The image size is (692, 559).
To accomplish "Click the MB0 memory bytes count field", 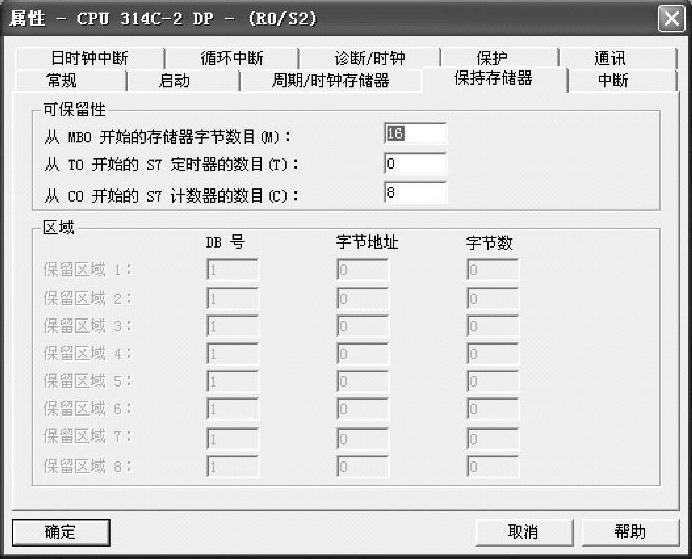I will [415, 133].
